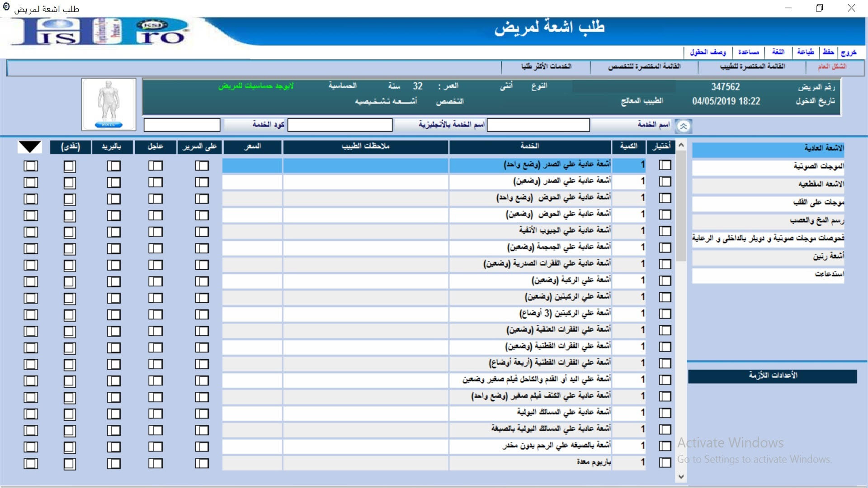Viewport: 868px width, 488px height.
Task: Expand الأعدادات اللازمة panel header
Action: [772, 376]
